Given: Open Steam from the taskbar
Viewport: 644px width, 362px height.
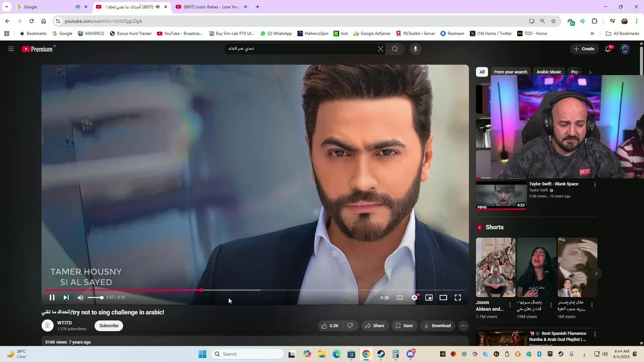Looking at the screenshot, I should click(381, 354).
